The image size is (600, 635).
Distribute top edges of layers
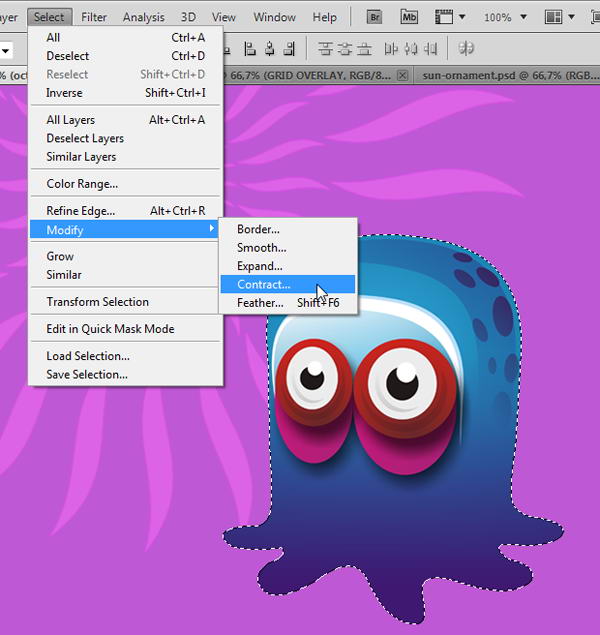[x=325, y=49]
